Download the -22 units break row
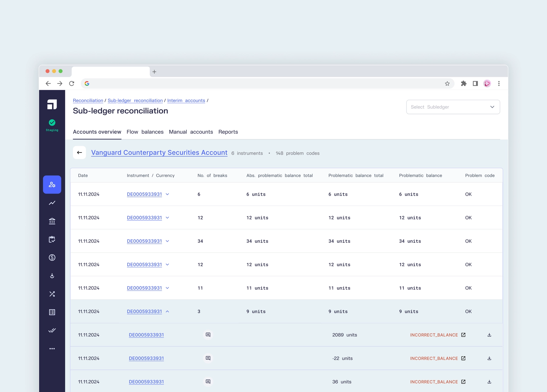Image resolution: width=547 pixels, height=392 pixels. [x=489, y=358]
